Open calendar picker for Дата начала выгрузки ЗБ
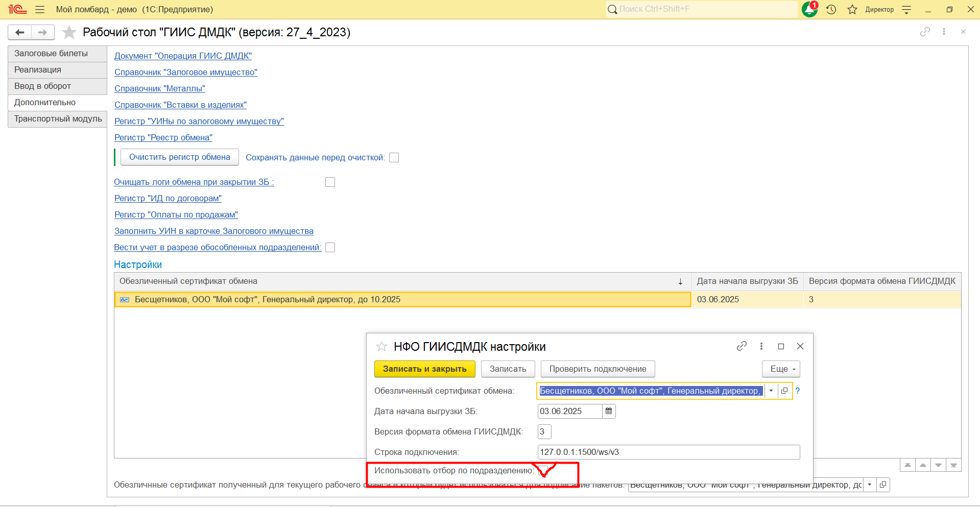 pos(609,411)
